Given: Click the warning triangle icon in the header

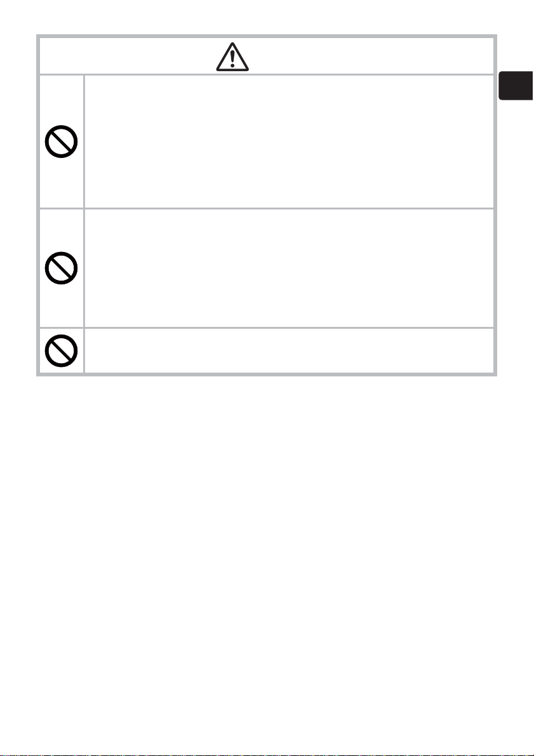Looking at the screenshot, I should (232, 57).
